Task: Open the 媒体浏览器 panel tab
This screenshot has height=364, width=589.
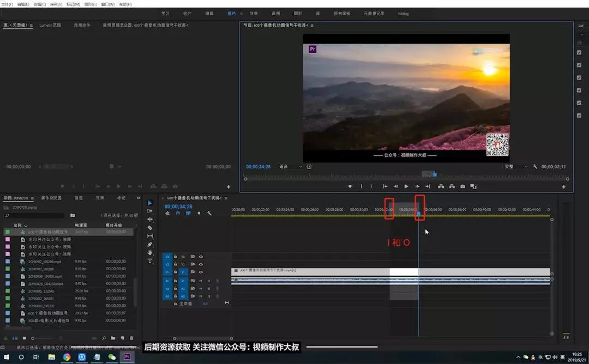Action: (x=51, y=198)
